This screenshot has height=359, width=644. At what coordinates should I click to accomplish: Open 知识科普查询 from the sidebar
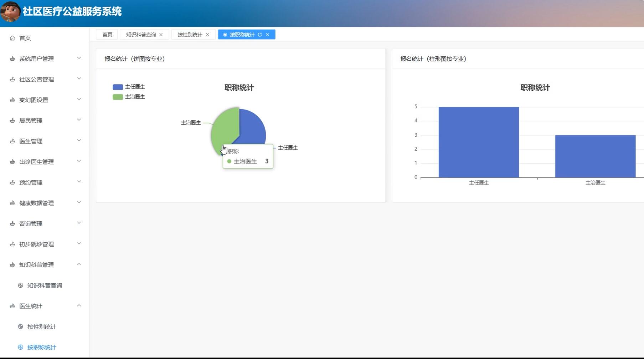43,285
